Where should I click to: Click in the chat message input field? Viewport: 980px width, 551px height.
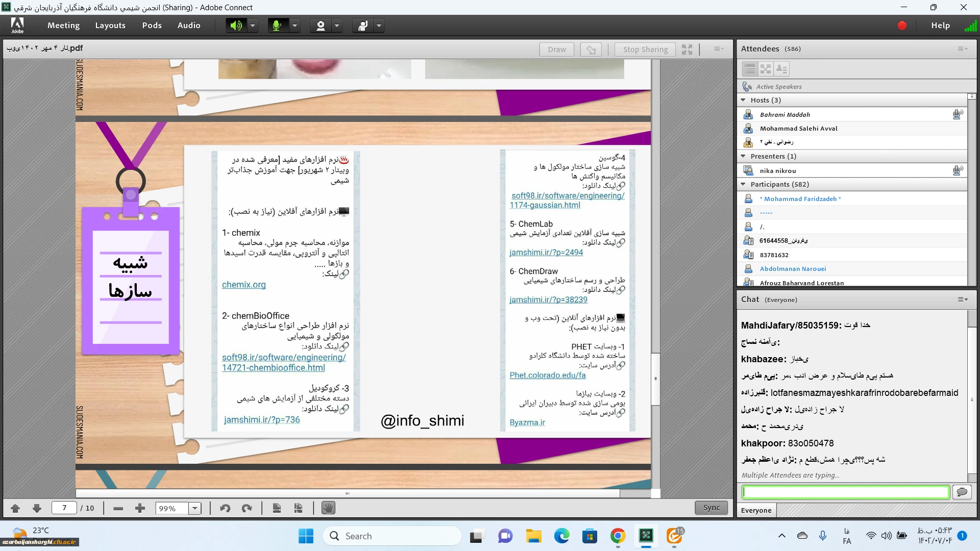[x=845, y=492]
